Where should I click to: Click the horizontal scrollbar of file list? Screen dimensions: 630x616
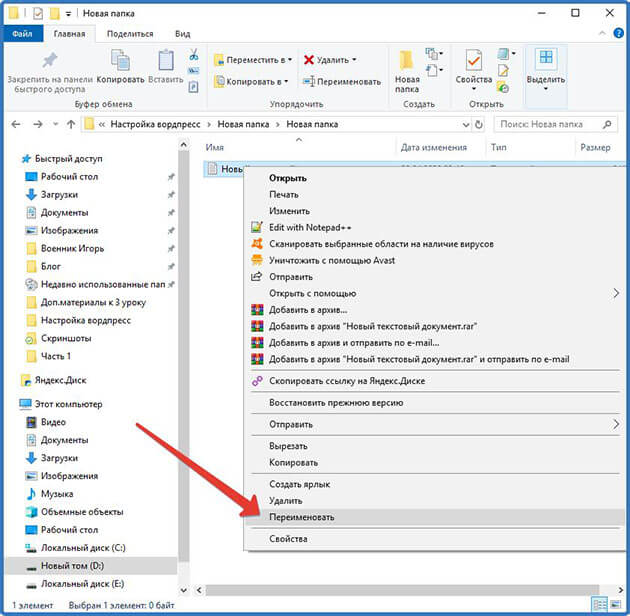(402, 590)
